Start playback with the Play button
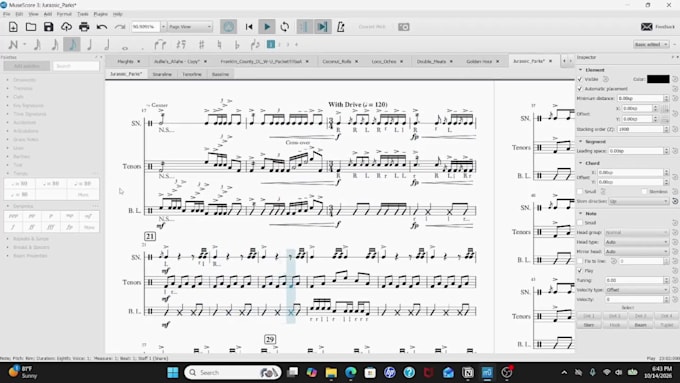This screenshot has height=383, width=680. coord(267,27)
